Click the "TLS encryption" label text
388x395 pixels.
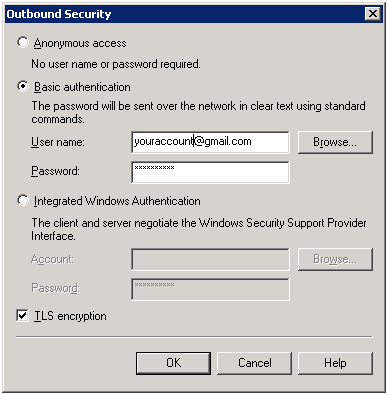[x=71, y=316]
